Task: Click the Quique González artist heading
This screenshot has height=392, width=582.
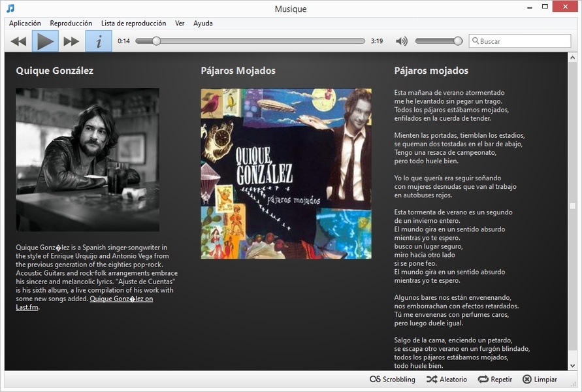Action: pyautogui.click(x=55, y=71)
